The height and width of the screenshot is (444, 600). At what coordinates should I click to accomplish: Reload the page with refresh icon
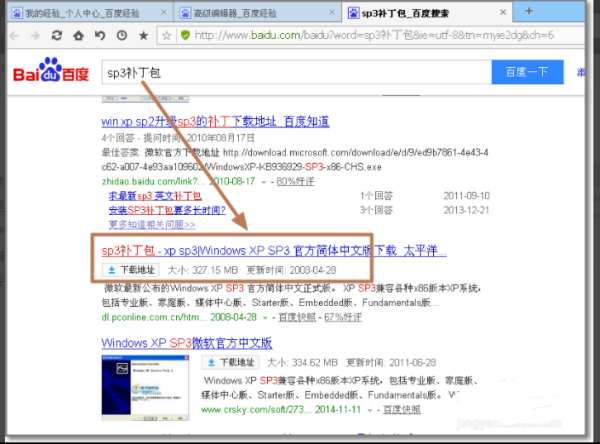click(57, 36)
